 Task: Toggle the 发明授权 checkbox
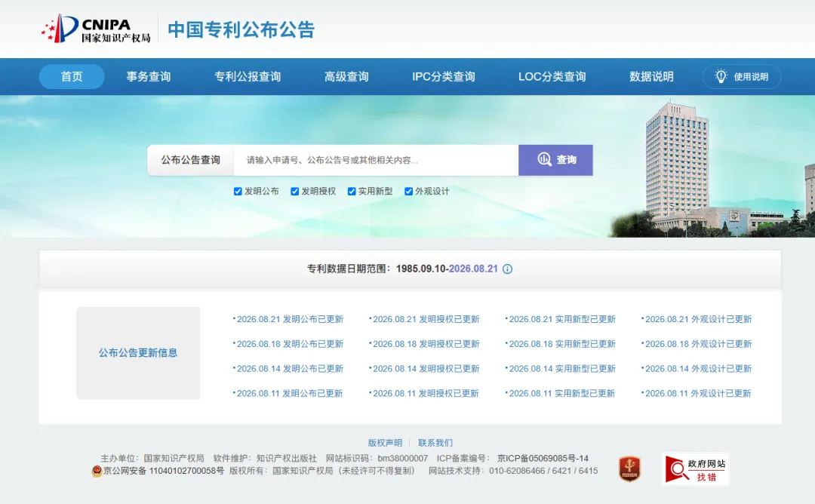pos(295,191)
